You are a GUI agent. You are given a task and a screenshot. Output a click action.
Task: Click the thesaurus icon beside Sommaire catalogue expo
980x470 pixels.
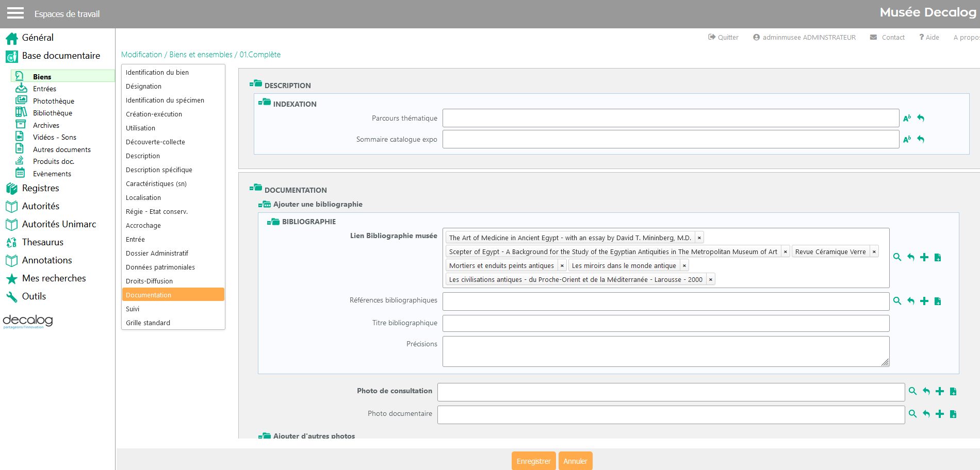click(907, 139)
